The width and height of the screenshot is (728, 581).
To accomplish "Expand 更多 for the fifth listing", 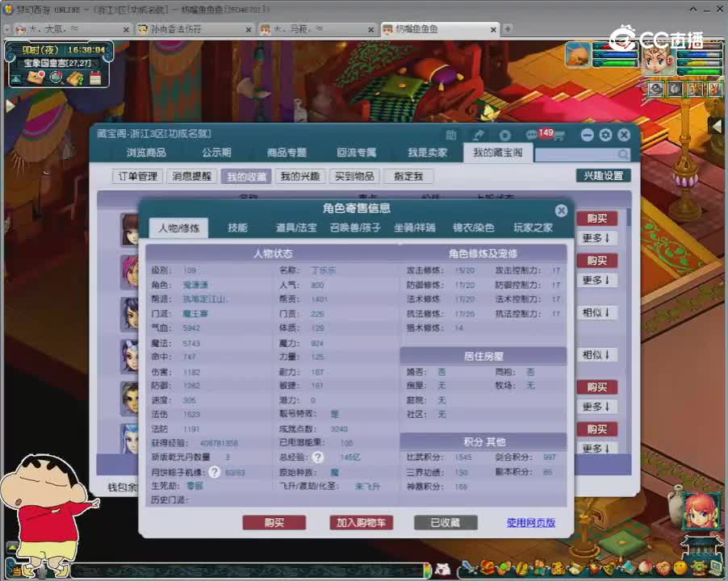I will (x=596, y=407).
